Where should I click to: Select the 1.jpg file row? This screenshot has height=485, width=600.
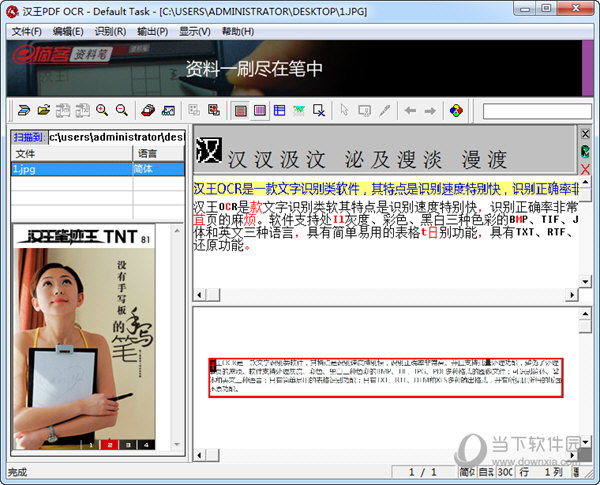[x=98, y=169]
